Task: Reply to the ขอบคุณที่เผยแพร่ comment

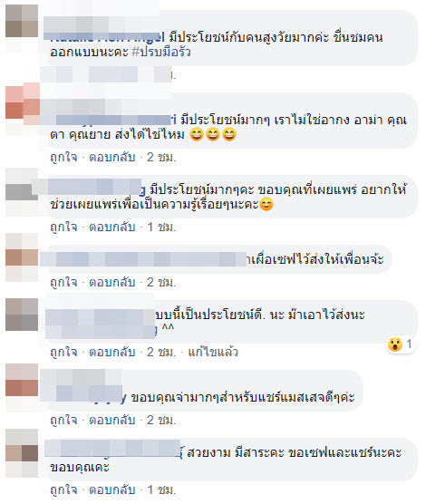Action: [111, 228]
